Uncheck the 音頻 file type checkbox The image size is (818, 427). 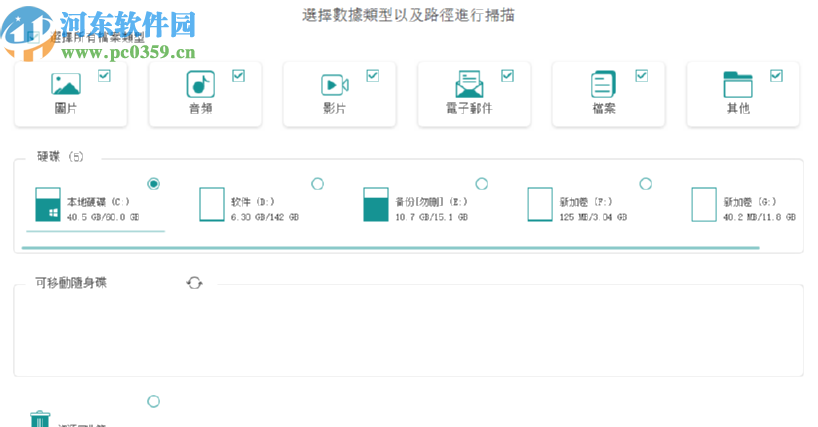(x=238, y=76)
